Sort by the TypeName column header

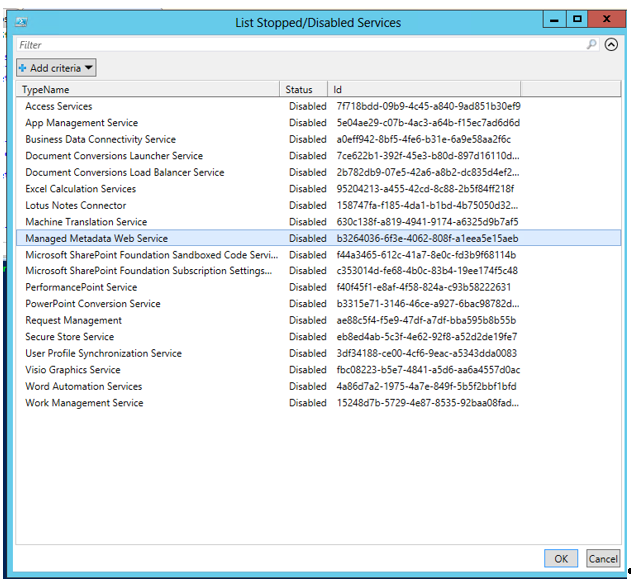click(147, 89)
